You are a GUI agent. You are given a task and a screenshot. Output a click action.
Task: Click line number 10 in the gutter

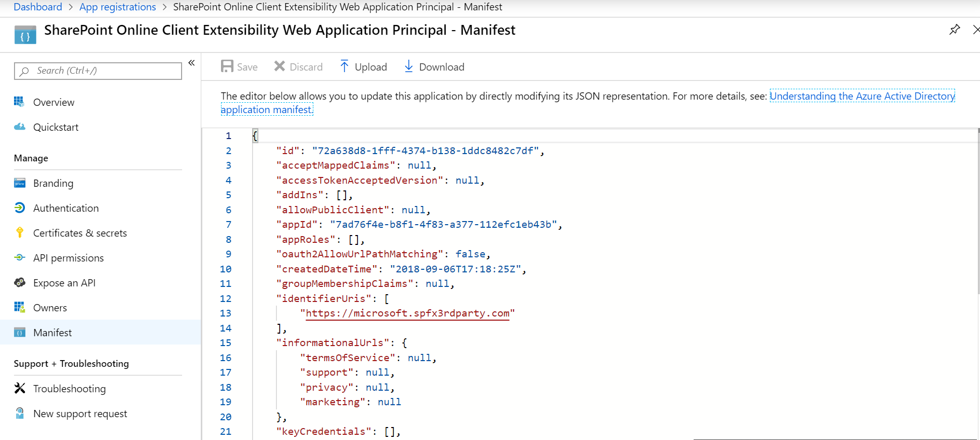pyautogui.click(x=226, y=269)
